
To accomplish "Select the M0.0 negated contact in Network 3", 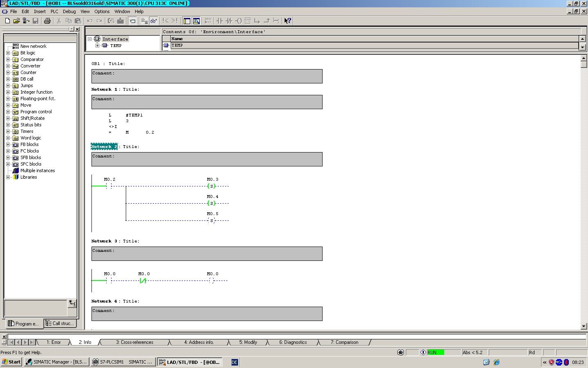I will click(143, 280).
